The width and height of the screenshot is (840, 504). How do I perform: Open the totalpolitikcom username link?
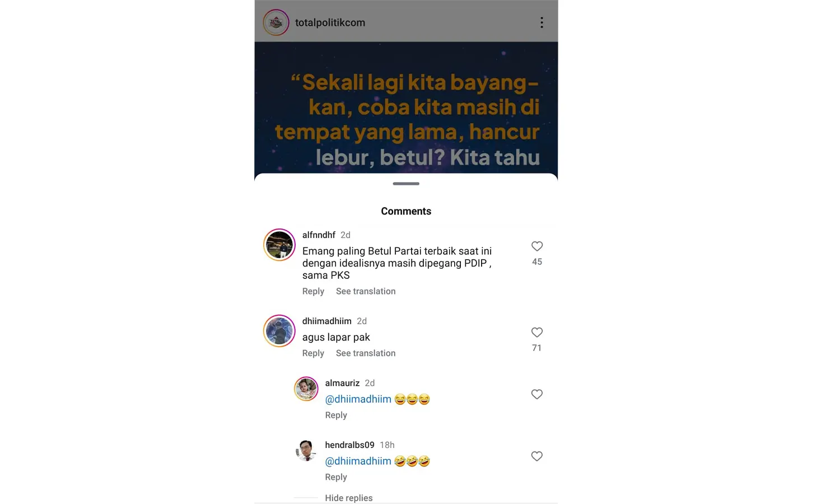pyautogui.click(x=330, y=22)
